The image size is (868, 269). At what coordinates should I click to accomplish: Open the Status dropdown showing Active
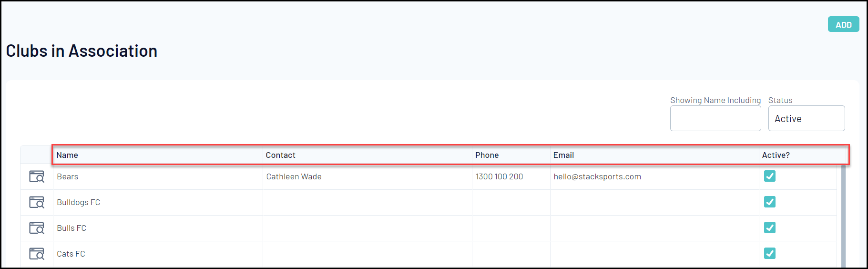coord(807,118)
